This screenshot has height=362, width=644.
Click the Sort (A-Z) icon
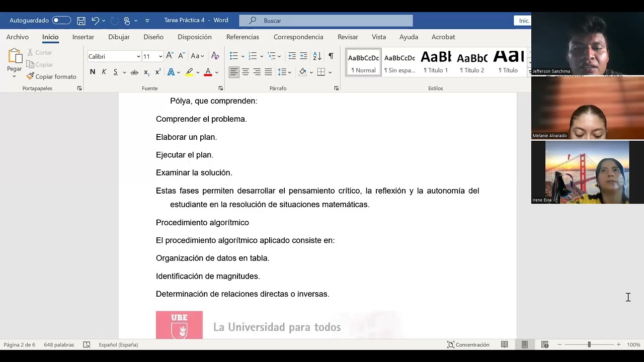317,56
